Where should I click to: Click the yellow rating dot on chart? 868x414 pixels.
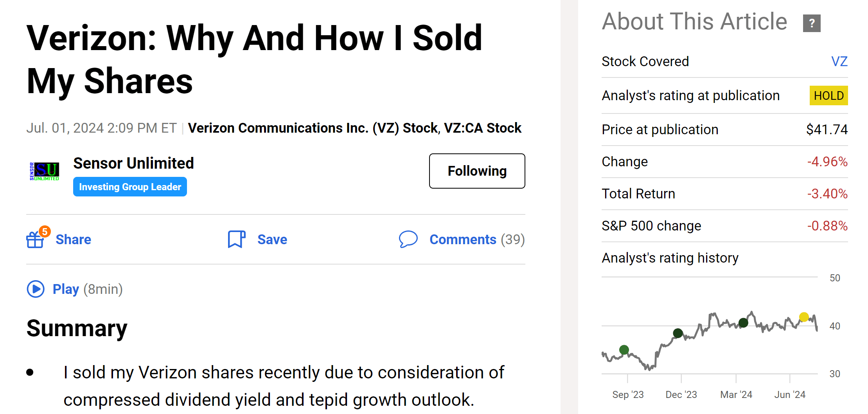click(x=804, y=317)
